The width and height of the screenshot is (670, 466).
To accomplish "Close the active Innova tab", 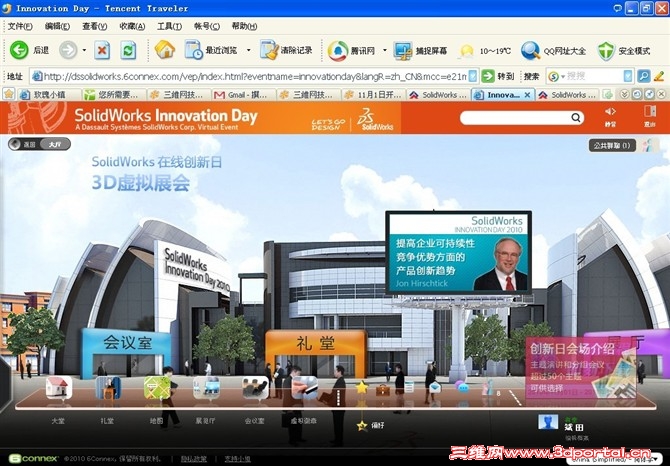I will point(527,95).
